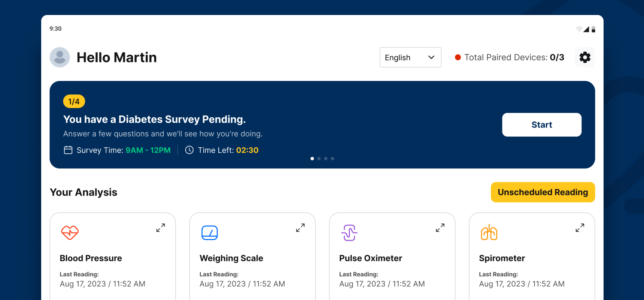
Task: Open the English language dropdown
Action: tap(410, 57)
